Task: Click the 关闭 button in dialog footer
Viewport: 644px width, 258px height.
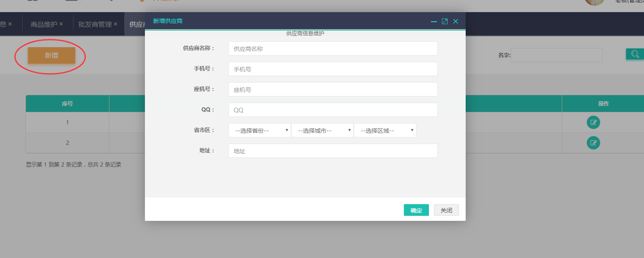Action: (446, 210)
